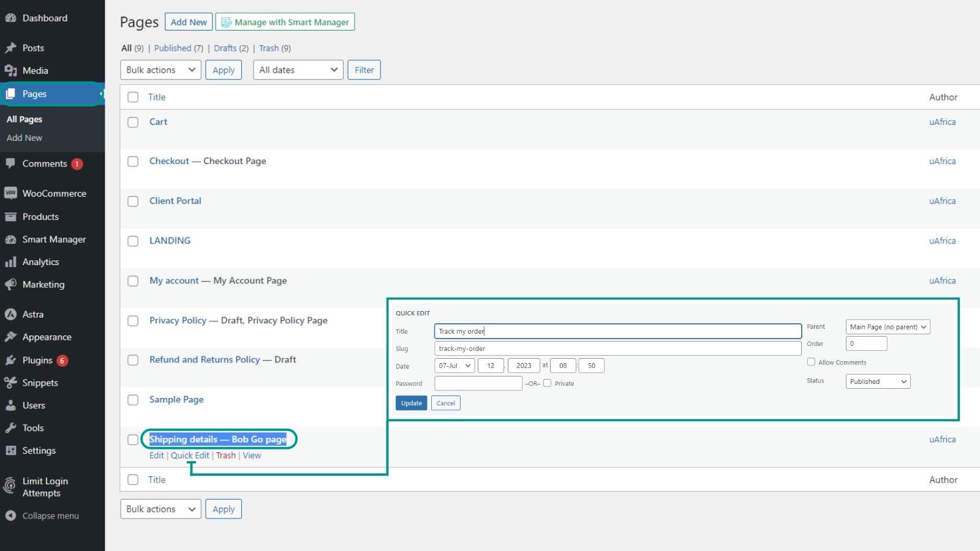Click the Media library icon
Screen dimensions: 980x551
click(x=10, y=70)
